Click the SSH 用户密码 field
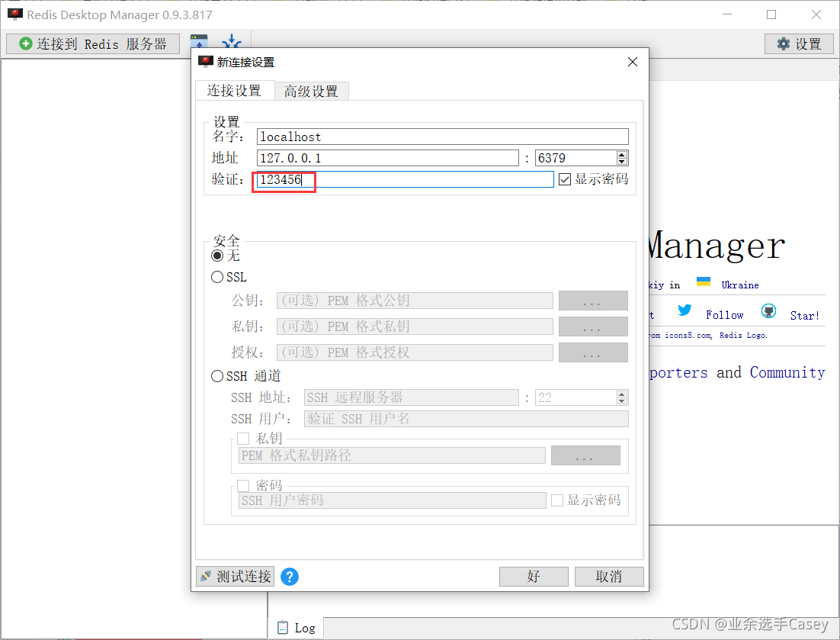 (x=392, y=500)
